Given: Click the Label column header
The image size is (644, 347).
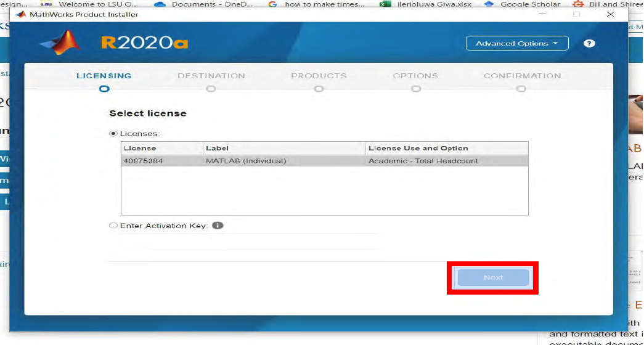Looking at the screenshot, I should tap(284, 148).
